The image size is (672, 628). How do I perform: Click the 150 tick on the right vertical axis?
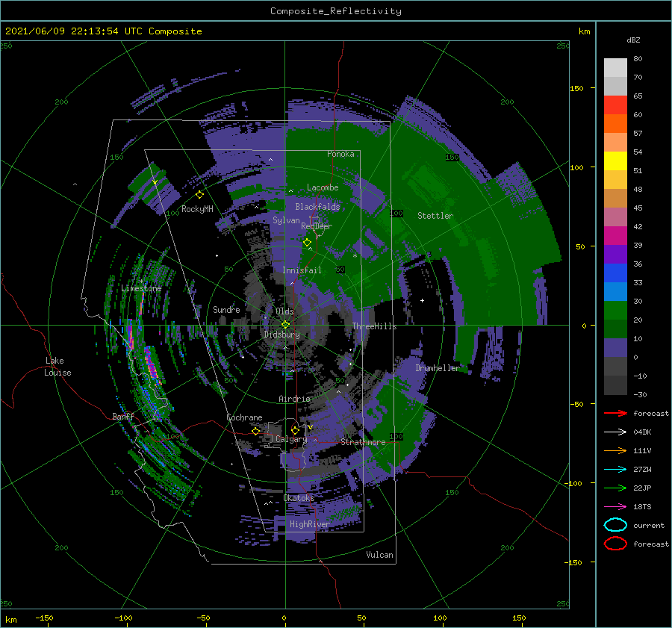pos(577,88)
